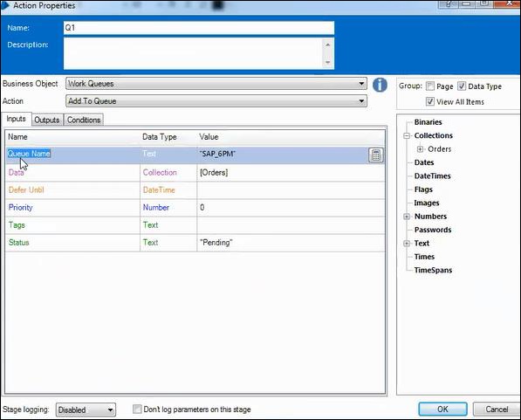Open expression calculator for Queue Name
The image size is (521, 420).
tap(376, 155)
